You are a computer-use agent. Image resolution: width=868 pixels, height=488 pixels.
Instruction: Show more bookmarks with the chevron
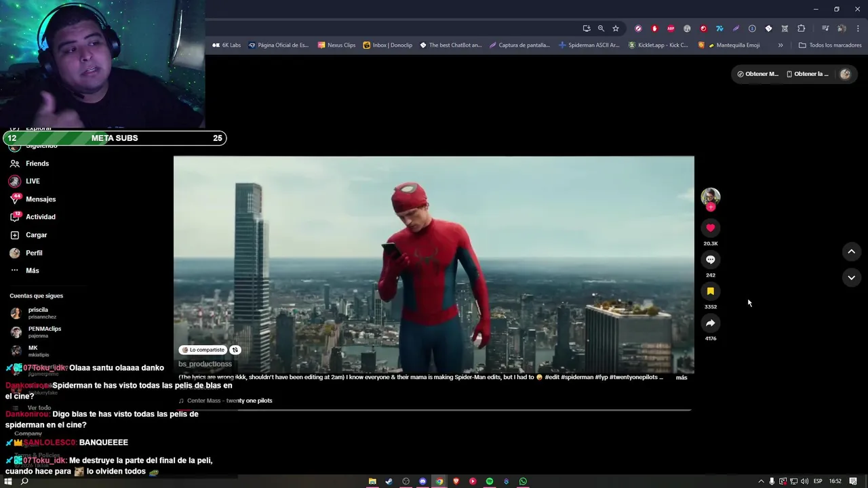781,45
